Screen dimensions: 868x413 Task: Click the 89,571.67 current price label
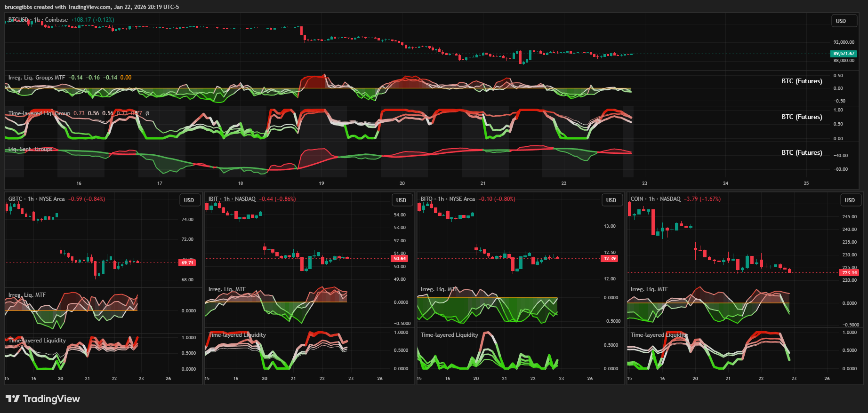(x=844, y=54)
